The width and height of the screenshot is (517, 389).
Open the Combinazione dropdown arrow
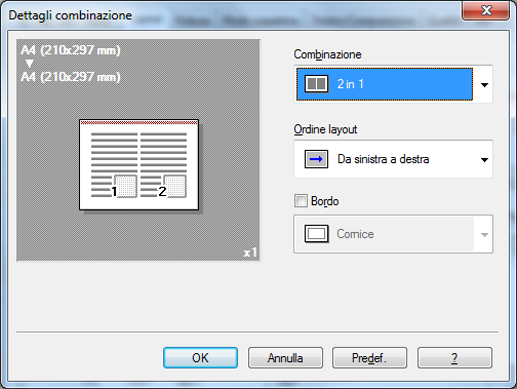coord(484,85)
